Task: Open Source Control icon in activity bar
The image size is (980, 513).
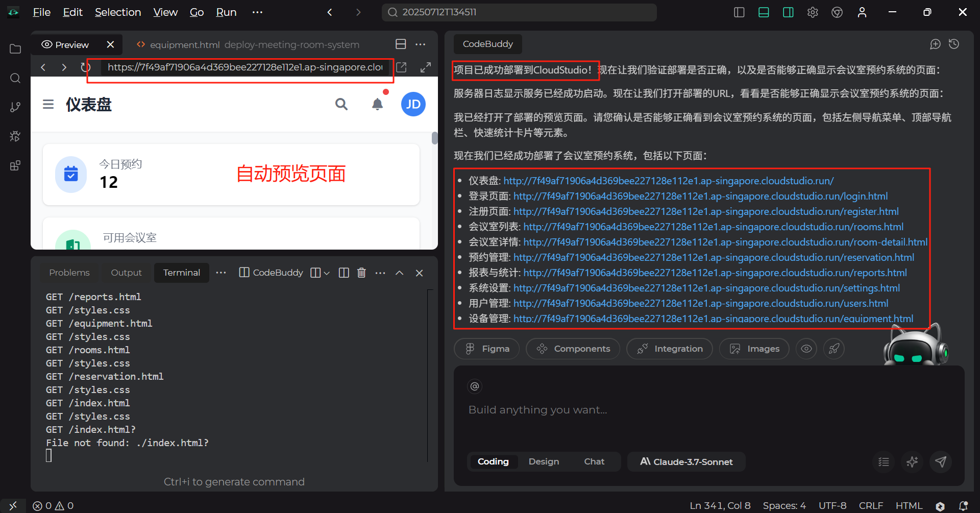Action: click(15, 107)
